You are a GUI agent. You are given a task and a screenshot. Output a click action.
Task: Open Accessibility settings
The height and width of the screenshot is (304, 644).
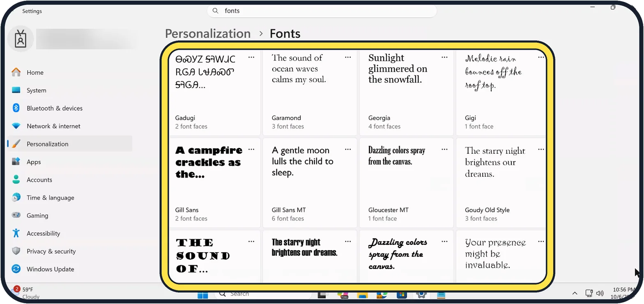click(x=70, y=233)
